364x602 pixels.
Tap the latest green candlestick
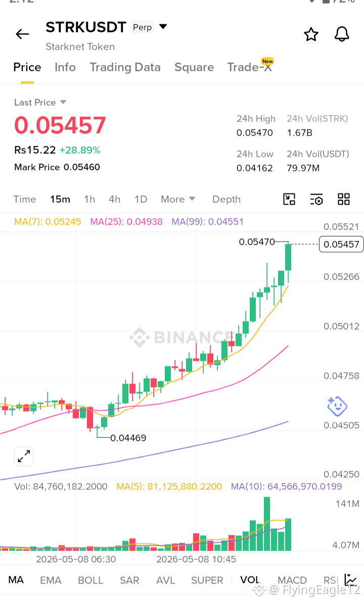coord(288,257)
